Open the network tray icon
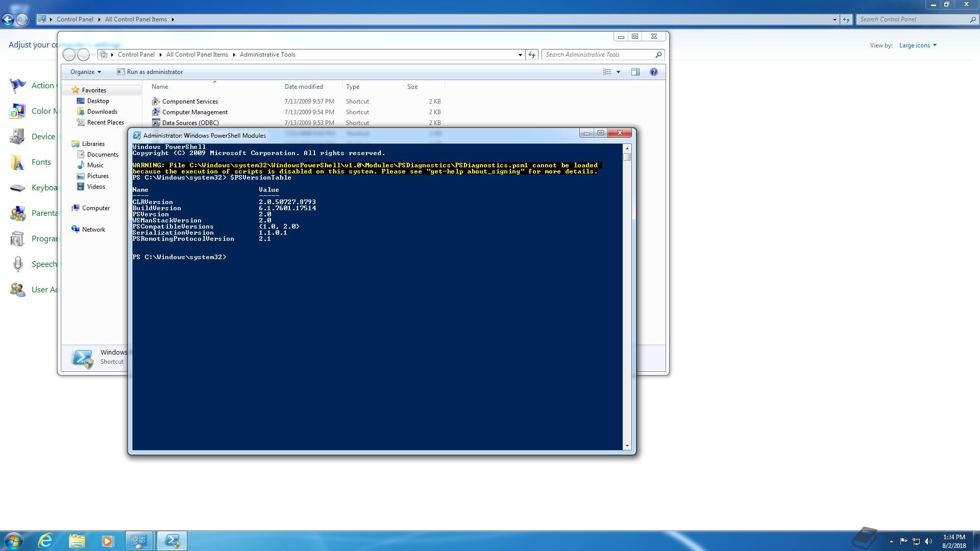The width and height of the screenshot is (980, 551). (916, 541)
